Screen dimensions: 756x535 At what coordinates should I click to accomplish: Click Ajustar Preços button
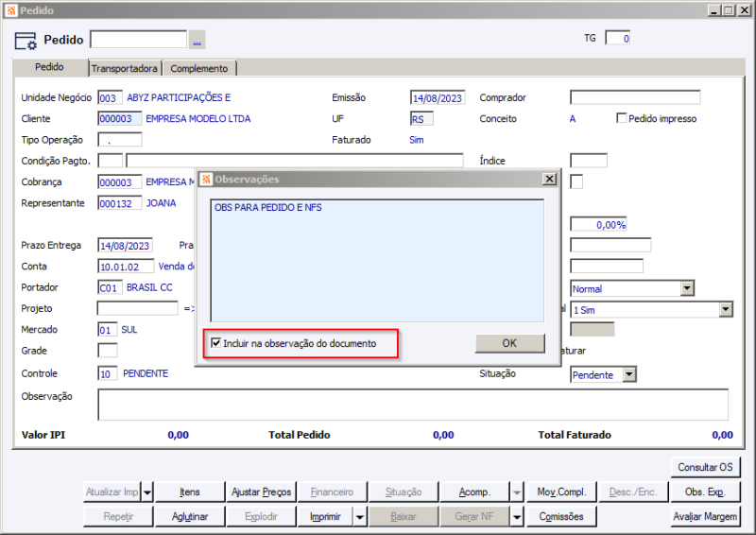[x=262, y=492]
